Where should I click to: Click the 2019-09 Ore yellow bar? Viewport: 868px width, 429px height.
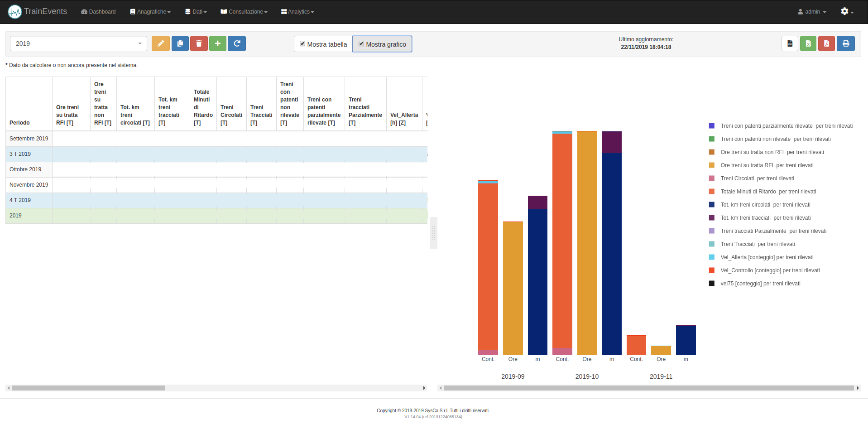pyautogui.click(x=513, y=288)
